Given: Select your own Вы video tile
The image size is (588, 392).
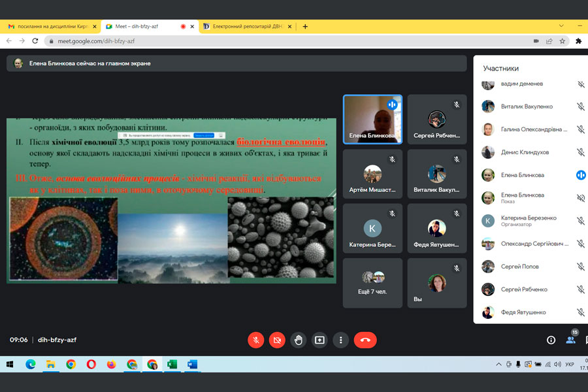Looking at the screenshot, I should [437, 283].
